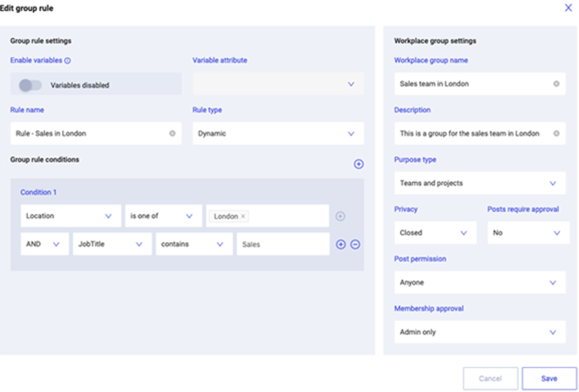Open Membership approval Admin only dropdown
579x392 pixels.
tap(480, 332)
